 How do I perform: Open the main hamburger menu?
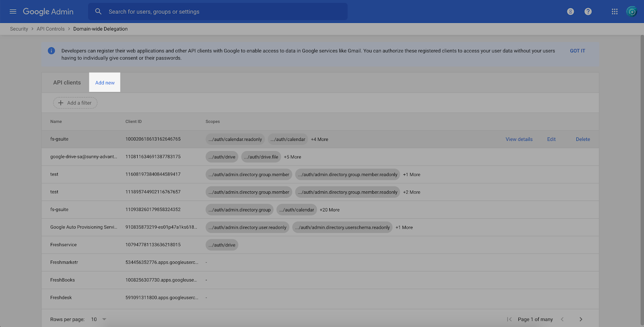13,12
